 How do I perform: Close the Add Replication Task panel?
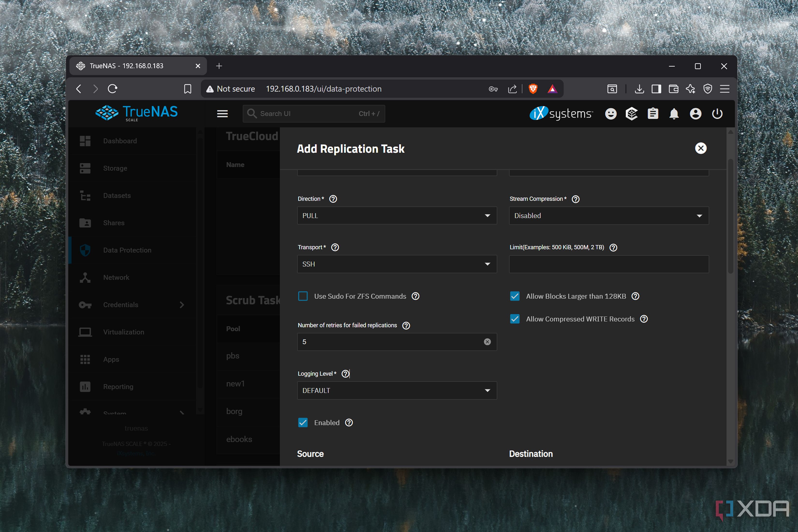click(701, 148)
